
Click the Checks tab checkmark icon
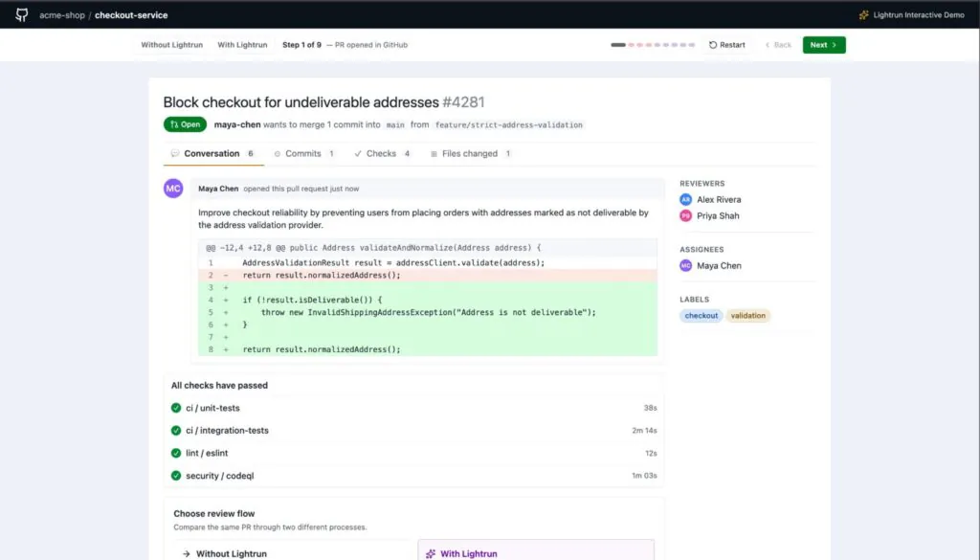click(358, 154)
